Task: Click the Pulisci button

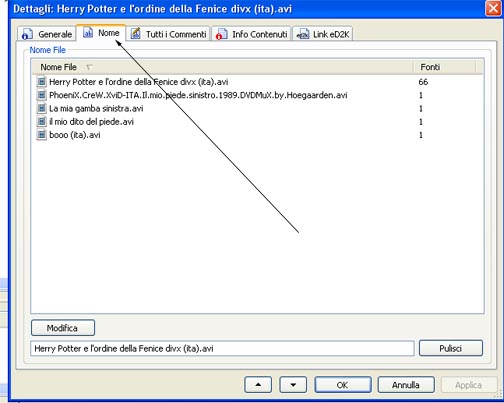Action: (x=451, y=348)
